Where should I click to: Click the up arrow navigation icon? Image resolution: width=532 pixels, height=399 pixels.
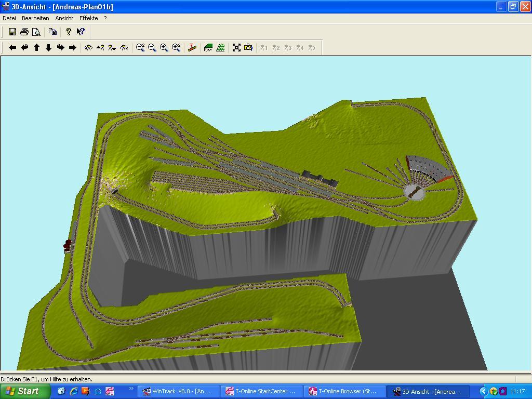coord(36,48)
